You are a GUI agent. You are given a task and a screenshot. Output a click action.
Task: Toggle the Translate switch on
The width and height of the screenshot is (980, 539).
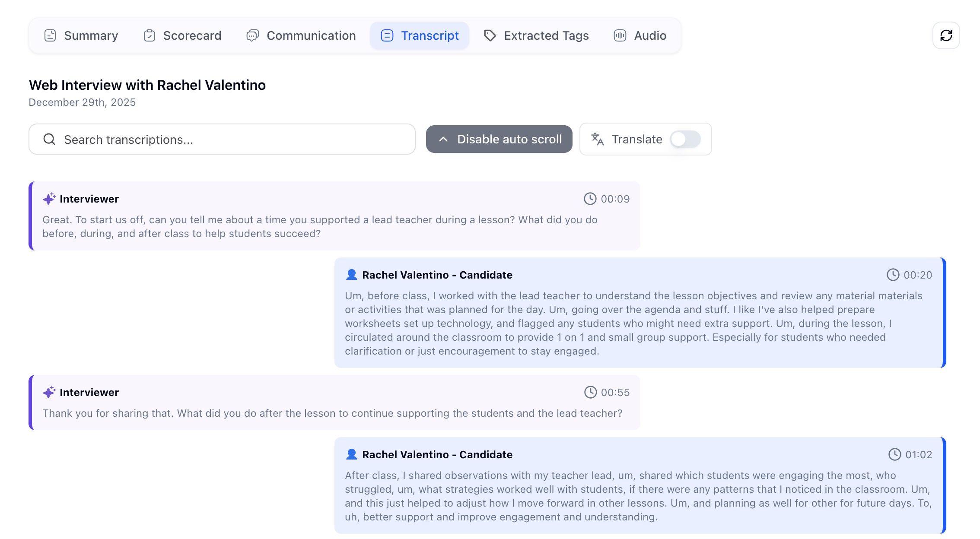(685, 139)
